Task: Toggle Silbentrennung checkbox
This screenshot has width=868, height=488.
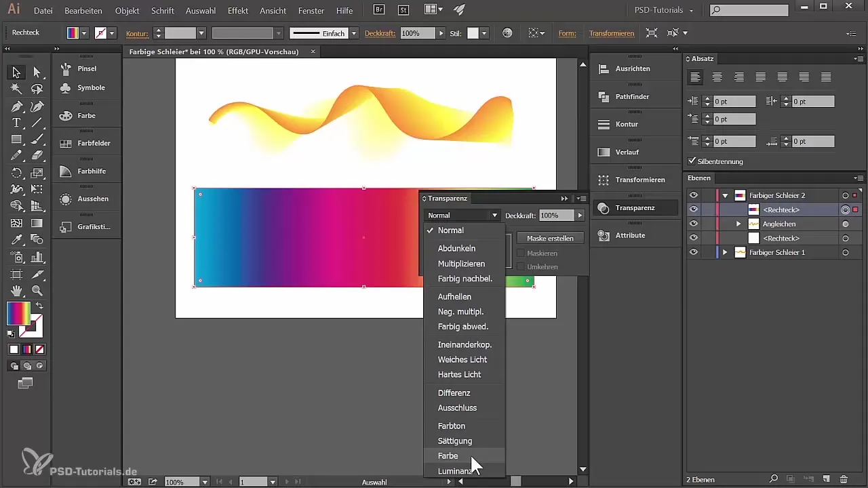Action: [x=692, y=161]
